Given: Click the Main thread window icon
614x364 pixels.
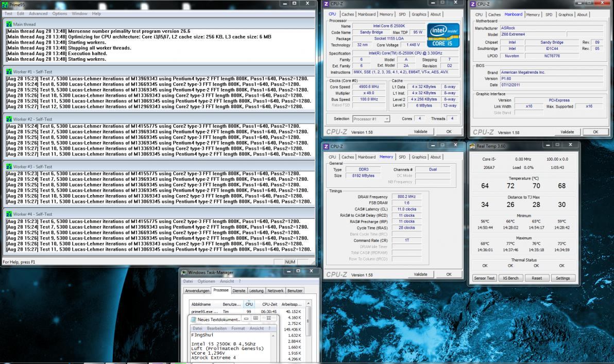Looking at the screenshot, I should pyautogui.click(x=9, y=24).
